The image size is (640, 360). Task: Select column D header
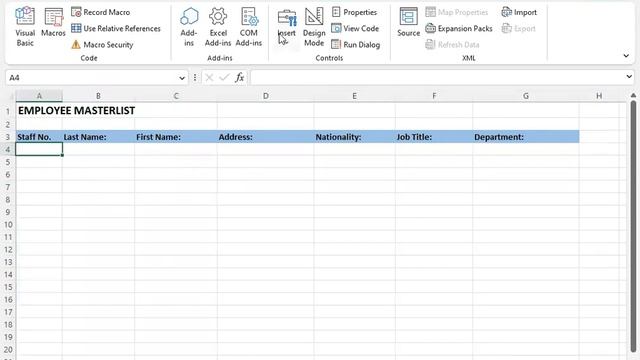click(x=266, y=96)
